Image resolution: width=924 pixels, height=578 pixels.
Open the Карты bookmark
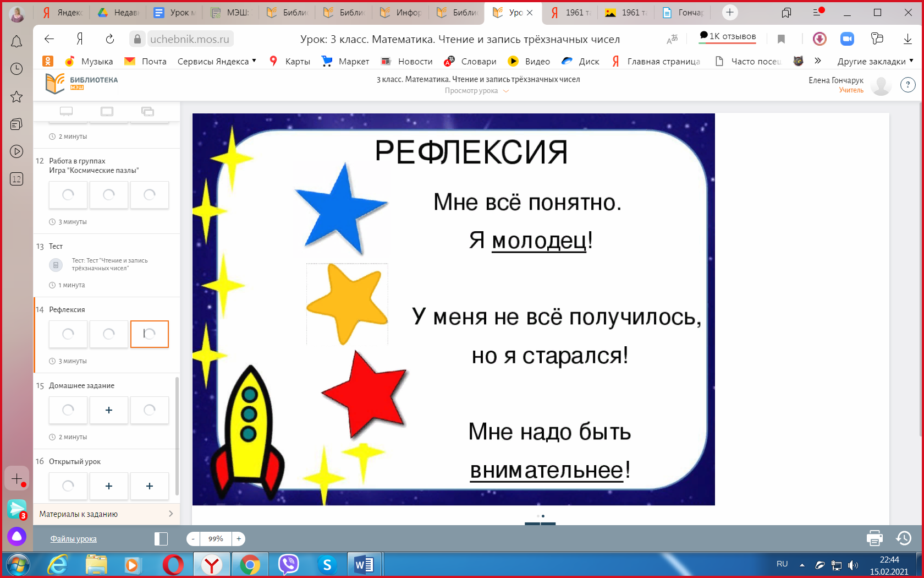point(290,61)
